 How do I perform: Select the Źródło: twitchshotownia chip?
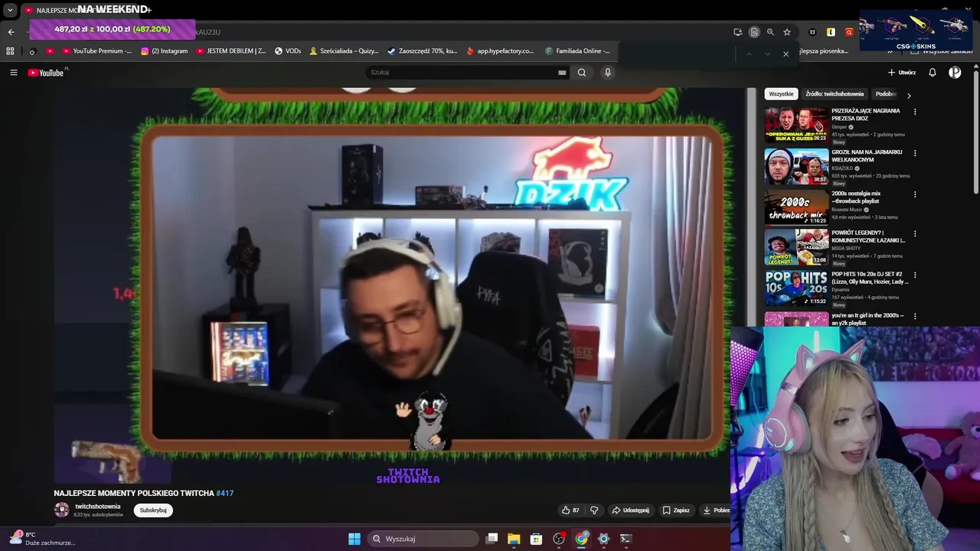[x=835, y=94]
